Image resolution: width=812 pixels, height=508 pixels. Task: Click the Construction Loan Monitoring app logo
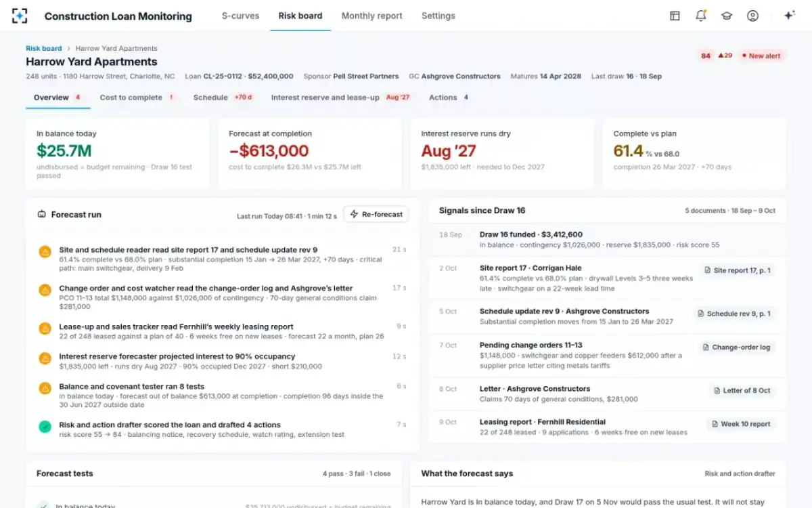pyautogui.click(x=20, y=16)
